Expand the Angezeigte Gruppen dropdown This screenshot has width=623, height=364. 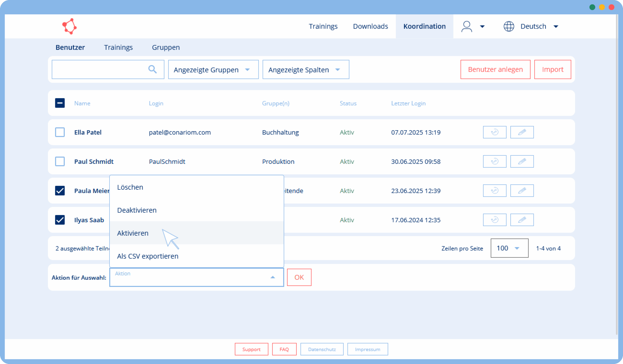point(213,70)
